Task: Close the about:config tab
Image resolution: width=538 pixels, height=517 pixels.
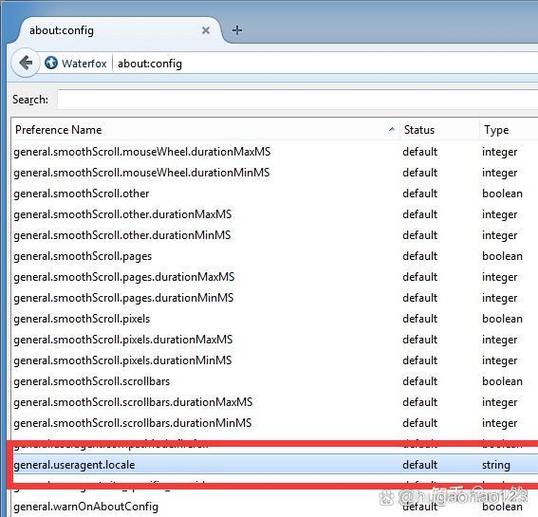Action: (206, 31)
